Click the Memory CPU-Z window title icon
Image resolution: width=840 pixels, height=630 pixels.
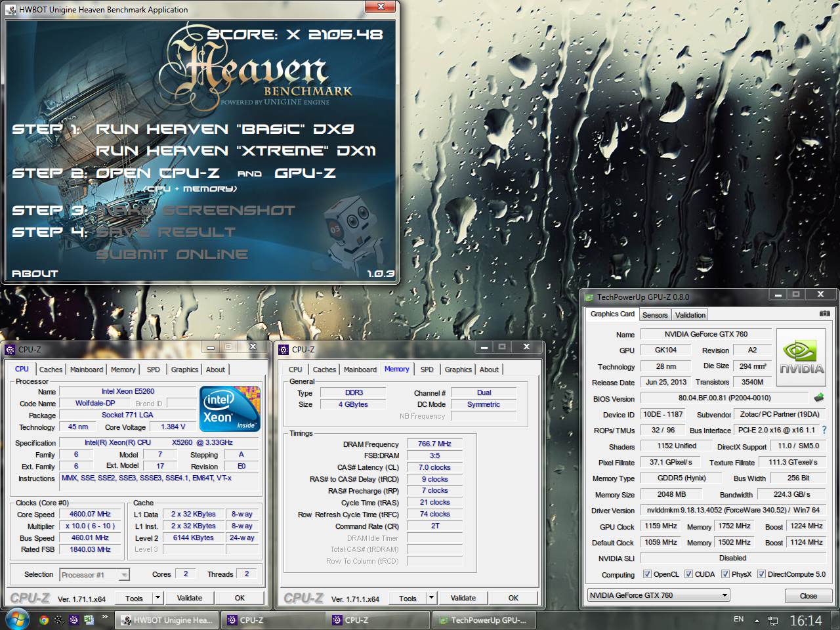pos(283,350)
